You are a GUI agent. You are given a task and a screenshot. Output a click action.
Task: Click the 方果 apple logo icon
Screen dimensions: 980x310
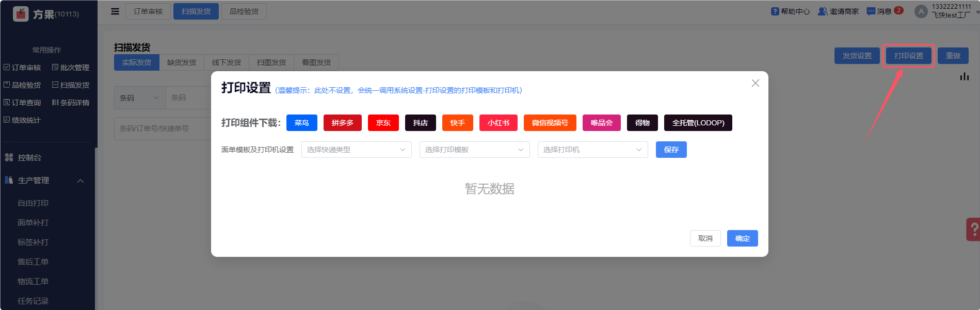[x=21, y=14]
